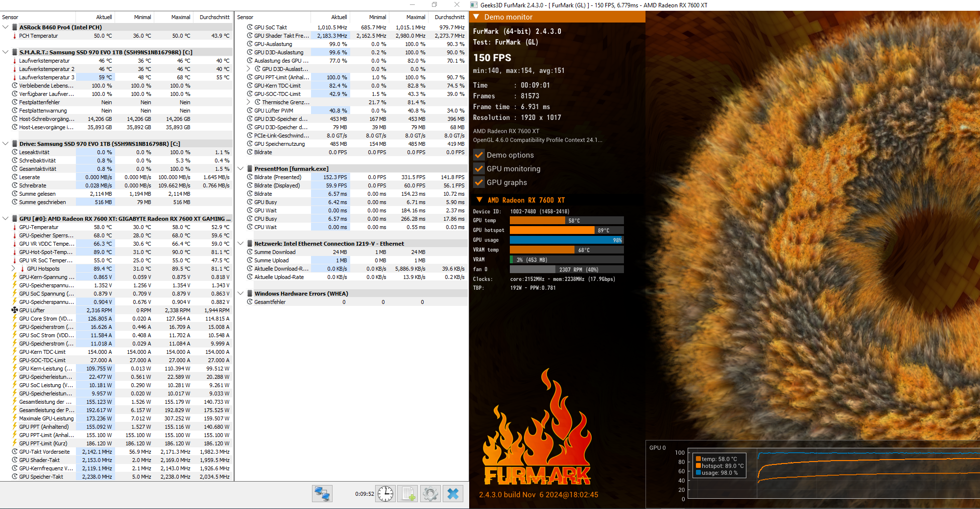Viewport: 980px width, 509px height.
Task: Click the GPU hotspot 89°C bar
Action: coord(567,231)
